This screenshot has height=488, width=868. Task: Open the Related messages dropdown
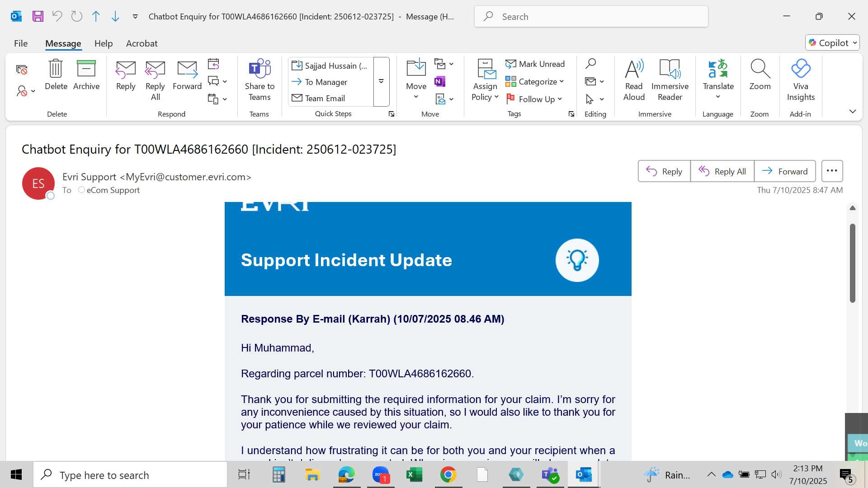coord(594,81)
